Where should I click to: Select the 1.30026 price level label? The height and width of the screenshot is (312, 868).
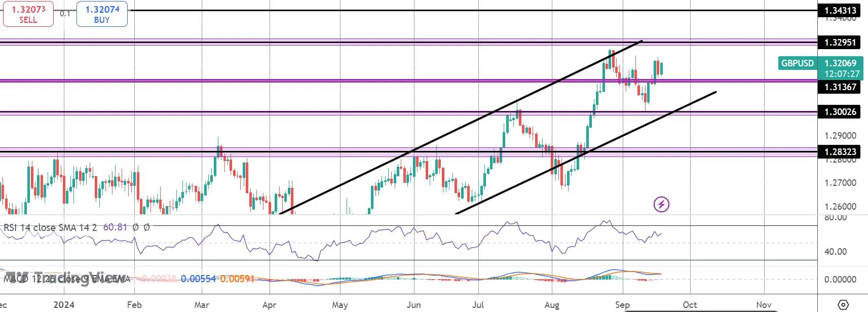(840, 112)
